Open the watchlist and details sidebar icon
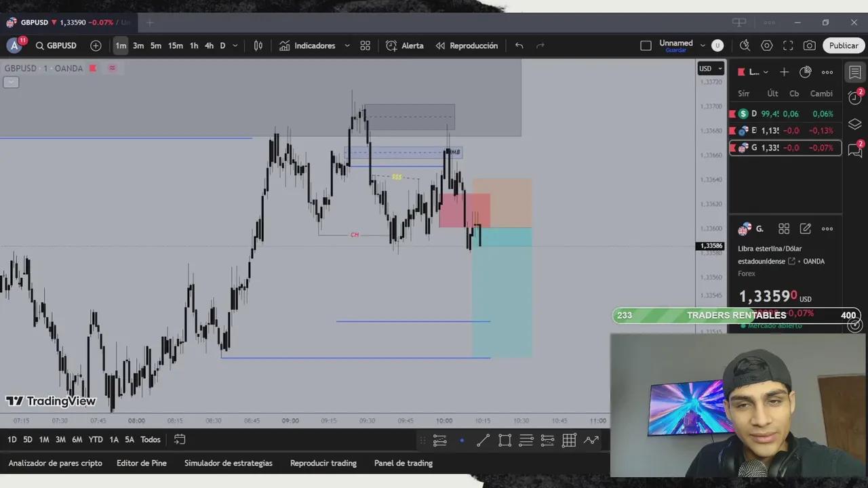 pyautogui.click(x=855, y=72)
